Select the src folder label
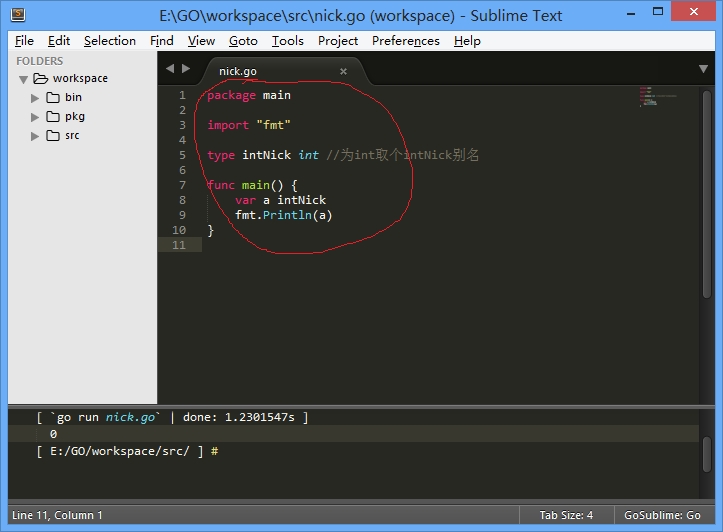This screenshot has width=723, height=532. click(x=72, y=136)
